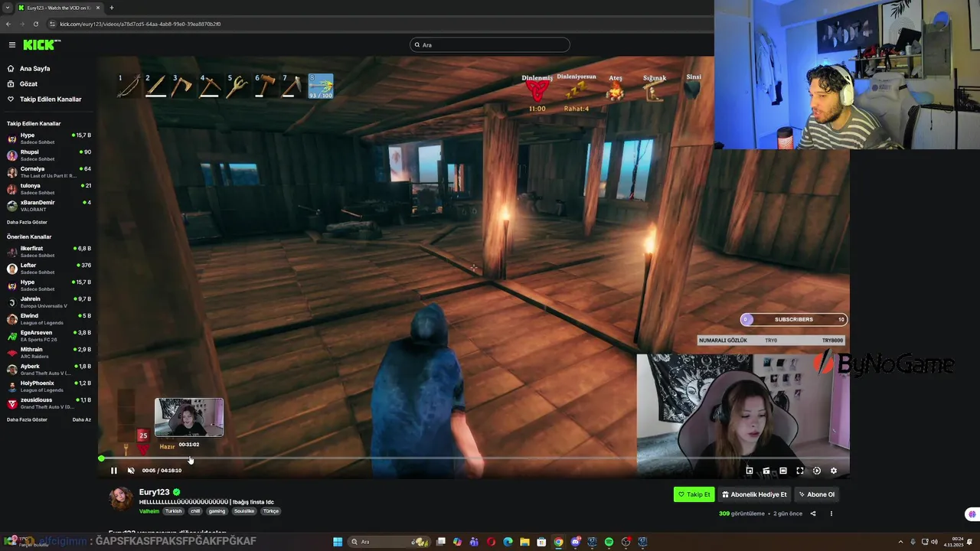Select the chill tag
Image resolution: width=980 pixels, height=551 pixels.
click(x=195, y=511)
